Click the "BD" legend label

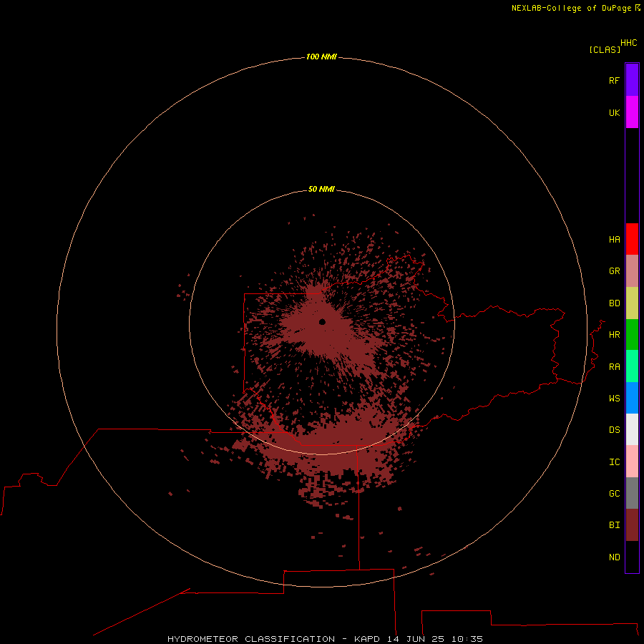coord(614,303)
